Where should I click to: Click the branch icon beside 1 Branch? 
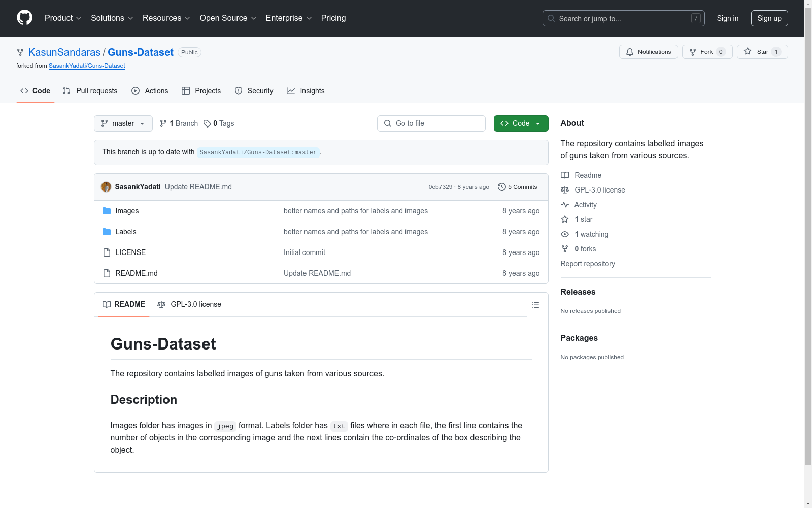[163, 123]
